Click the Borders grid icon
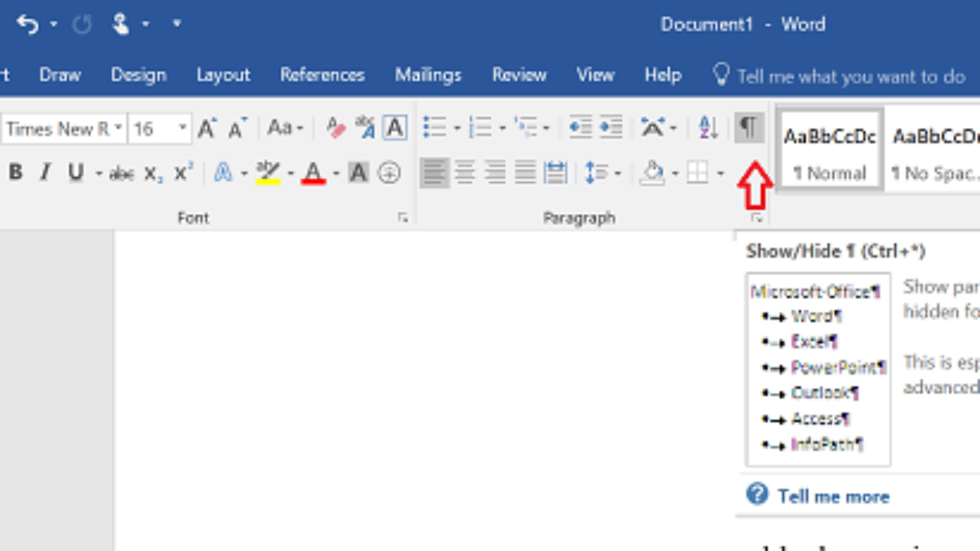980x551 pixels. [x=697, y=172]
